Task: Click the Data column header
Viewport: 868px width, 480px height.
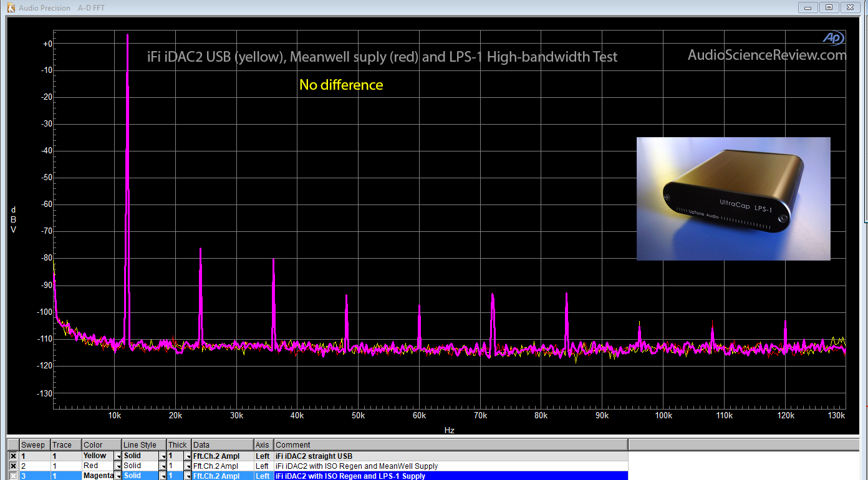Action: pos(223,445)
